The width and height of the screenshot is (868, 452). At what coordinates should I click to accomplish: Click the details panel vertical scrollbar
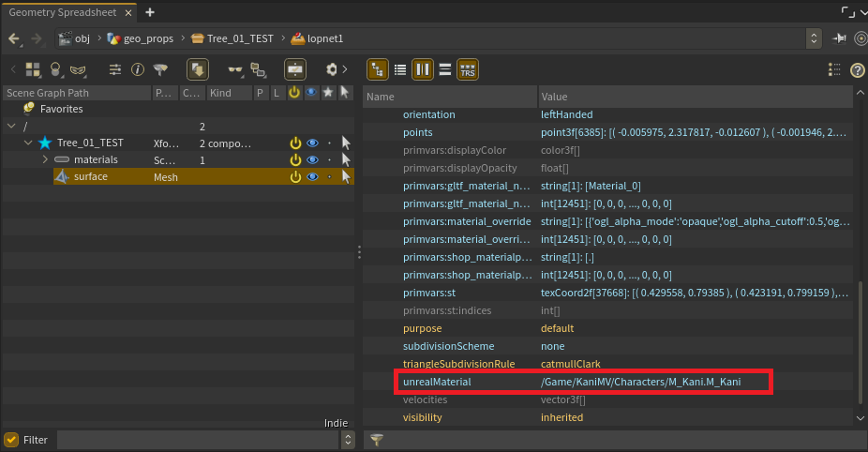tap(861, 342)
